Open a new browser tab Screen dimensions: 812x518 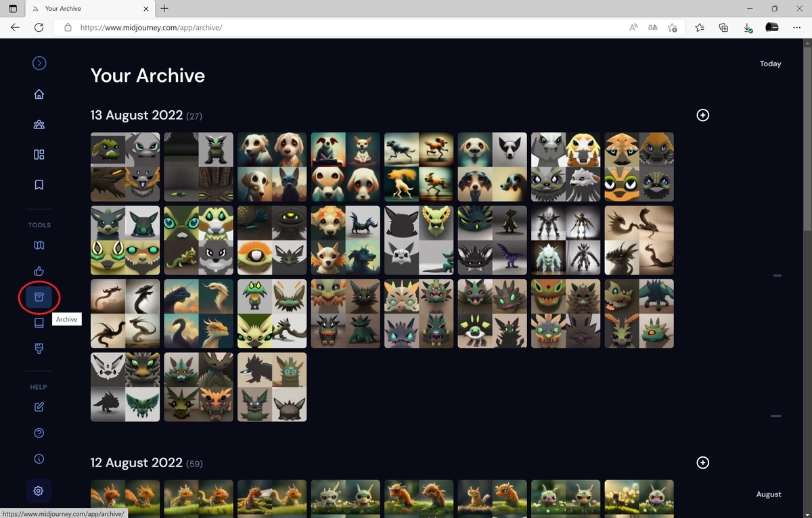pyautogui.click(x=164, y=9)
